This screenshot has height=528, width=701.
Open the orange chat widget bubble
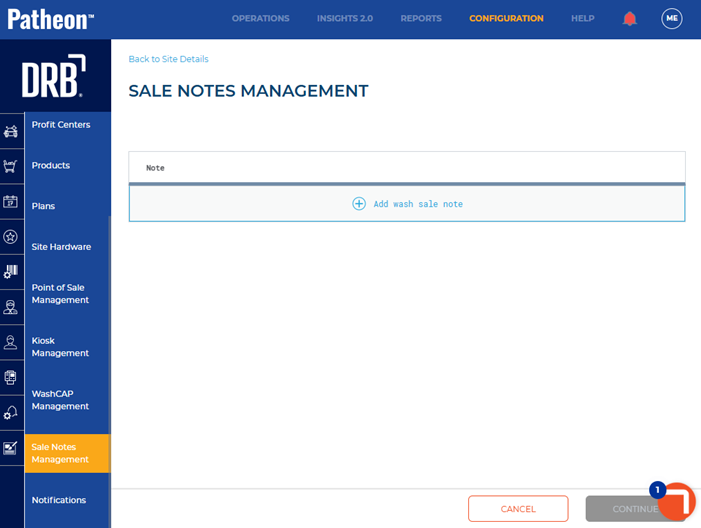click(x=677, y=501)
